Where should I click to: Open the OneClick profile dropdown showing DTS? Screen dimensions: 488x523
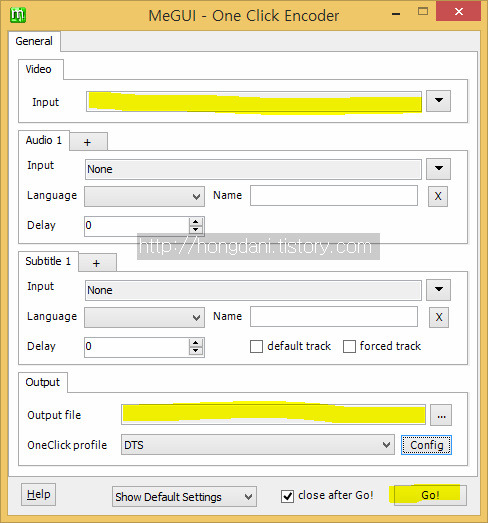(258, 445)
